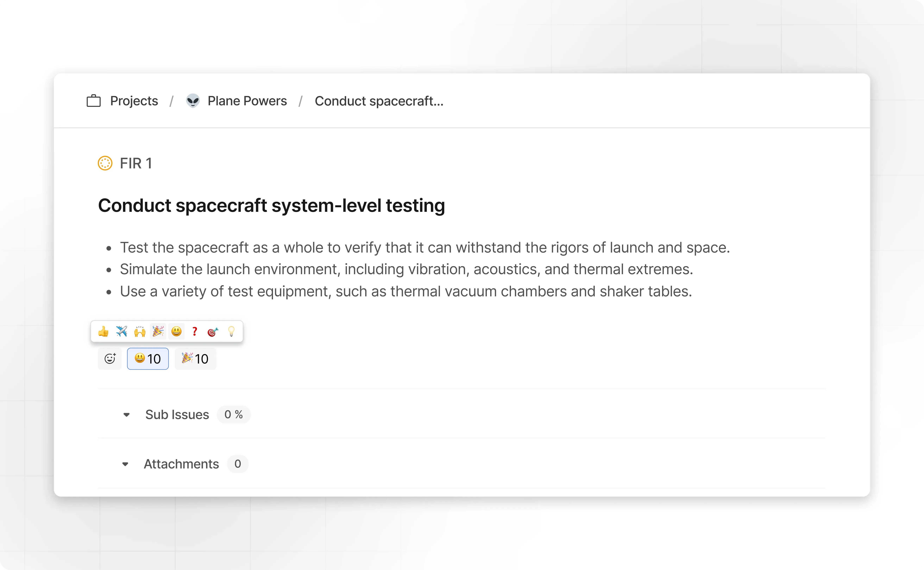Toggle the party popper reaction count 10

click(x=195, y=359)
